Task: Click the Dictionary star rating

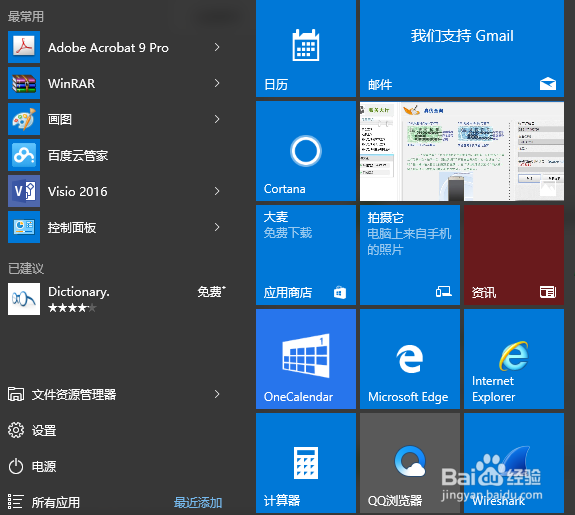Action: 72,308
